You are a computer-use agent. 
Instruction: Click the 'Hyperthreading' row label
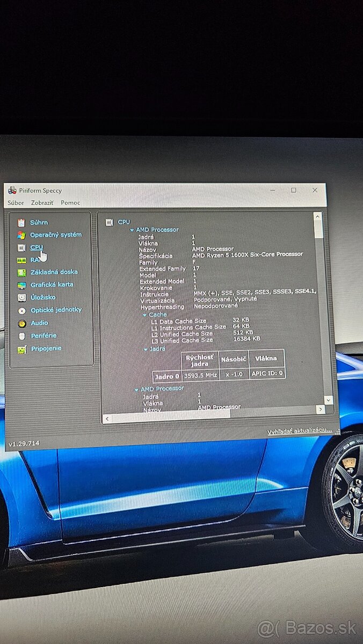click(x=162, y=307)
